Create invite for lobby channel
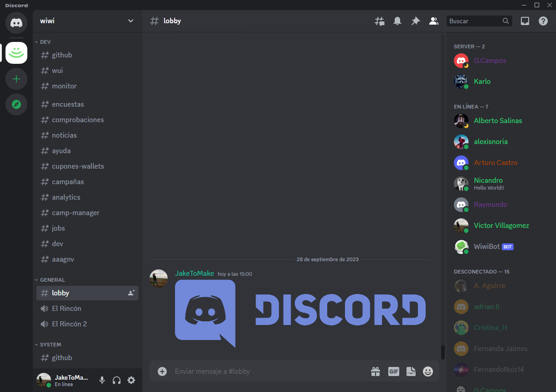 131,293
